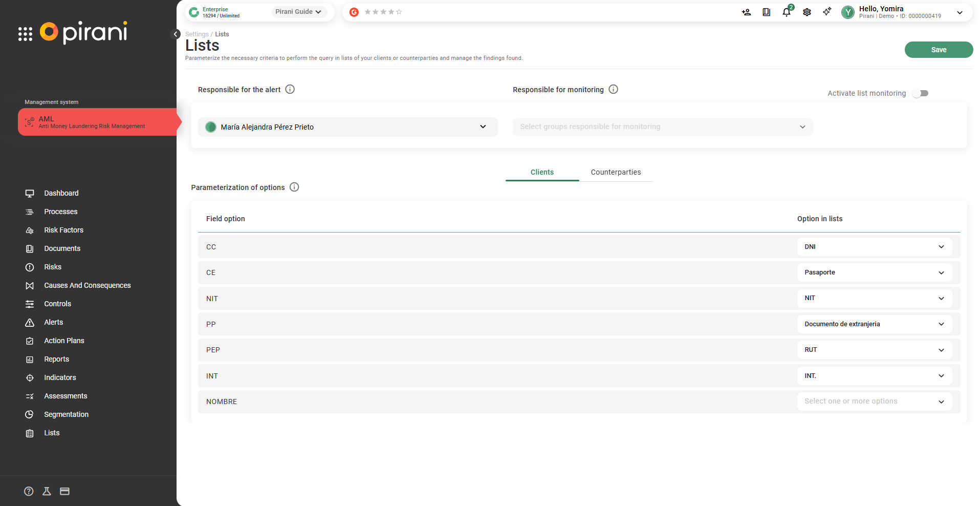Click the Settings breadcrumb link
Screen dimensions: 980x506
point(197,34)
